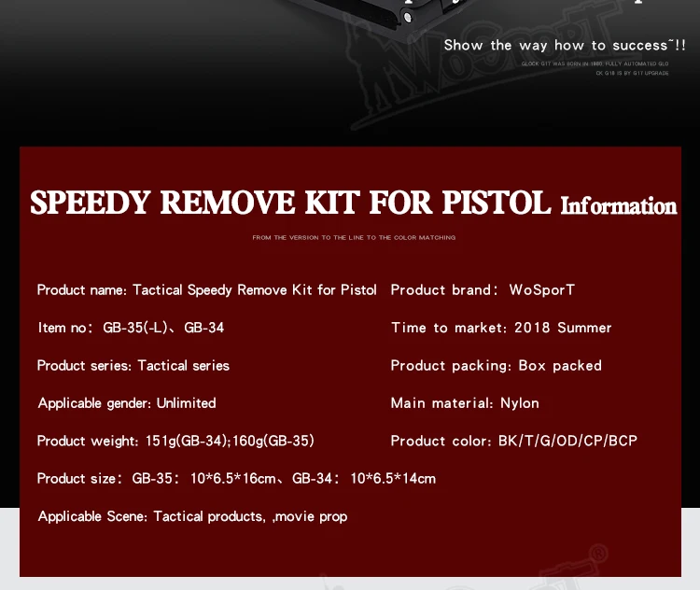This screenshot has width=700, height=590.
Task: Click the Show the way how to success slogan
Action: pos(565,45)
